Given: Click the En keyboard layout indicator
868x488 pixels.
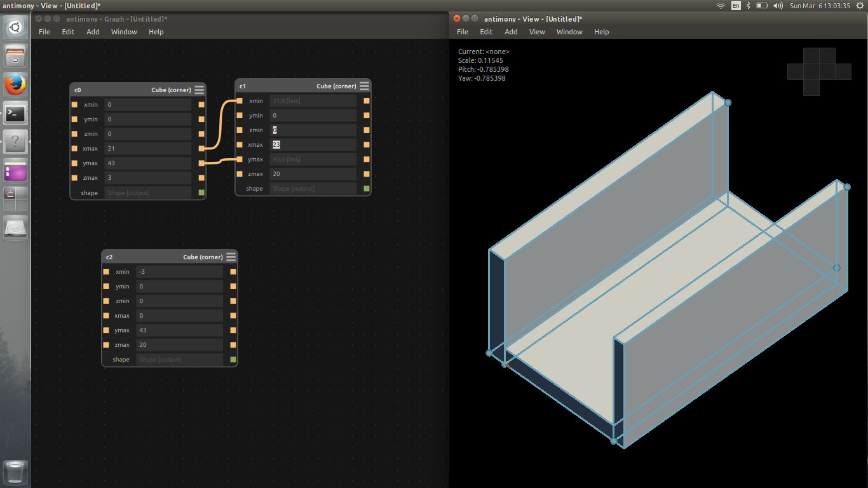Looking at the screenshot, I should [736, 6].
